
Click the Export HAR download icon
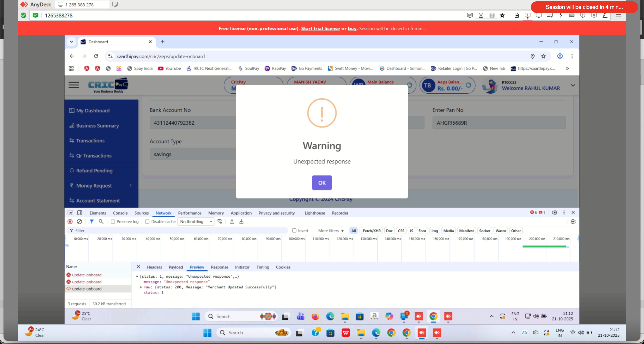click(x=241, y=222)
